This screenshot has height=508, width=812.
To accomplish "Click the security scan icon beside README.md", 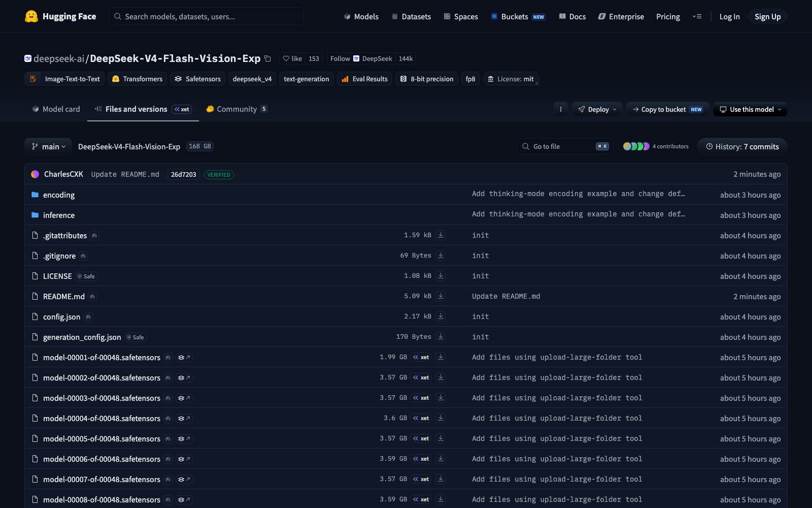I will point(92,297).
